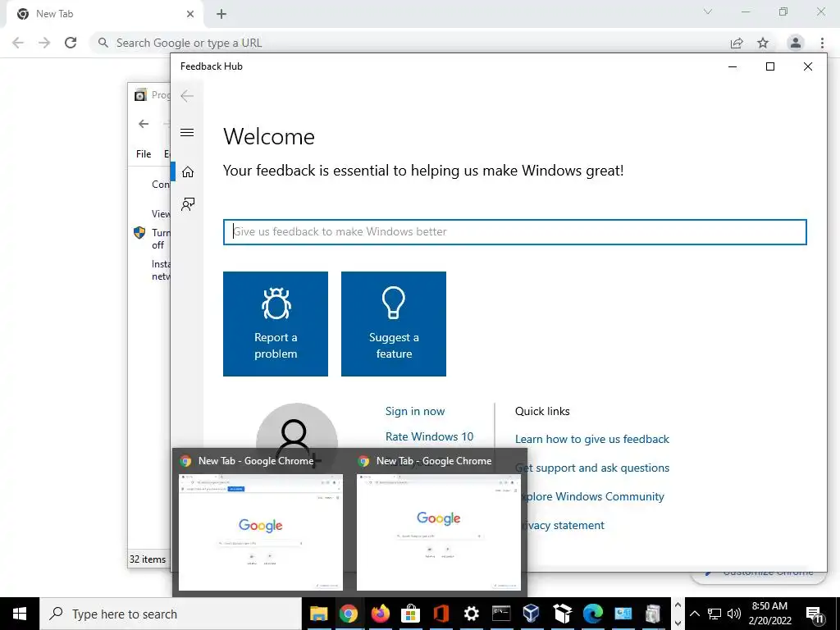Close the New Tab tab in Chrome
Viewport: 840px width, 630px height.
190,15
